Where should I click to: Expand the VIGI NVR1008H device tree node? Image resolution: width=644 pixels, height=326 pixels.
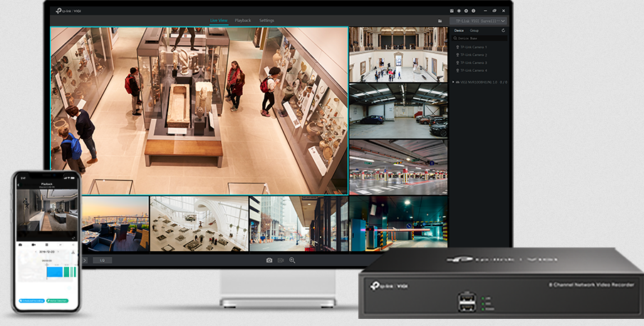coord(455,82)
